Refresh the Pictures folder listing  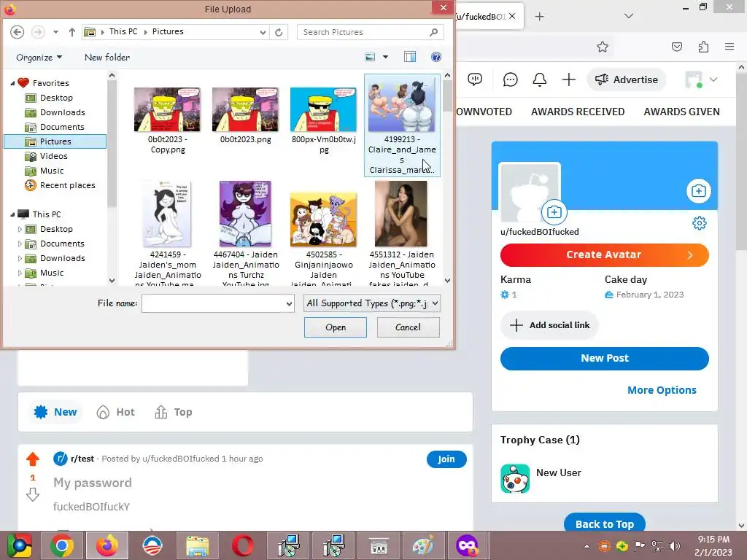coord(279,32)
